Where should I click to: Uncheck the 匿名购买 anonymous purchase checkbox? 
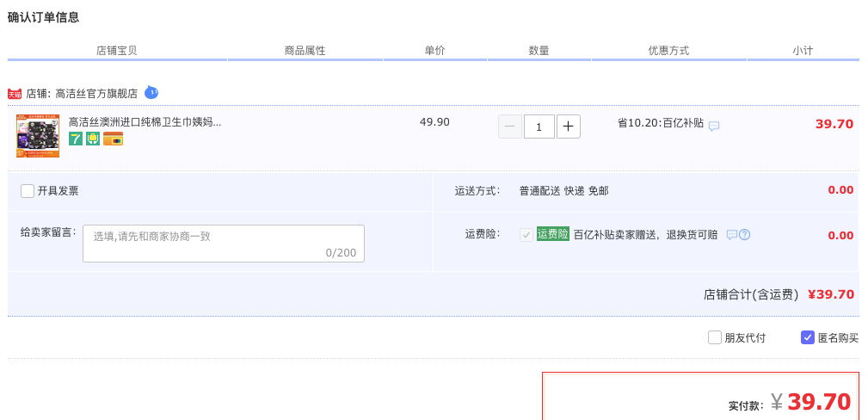[808, 337]
